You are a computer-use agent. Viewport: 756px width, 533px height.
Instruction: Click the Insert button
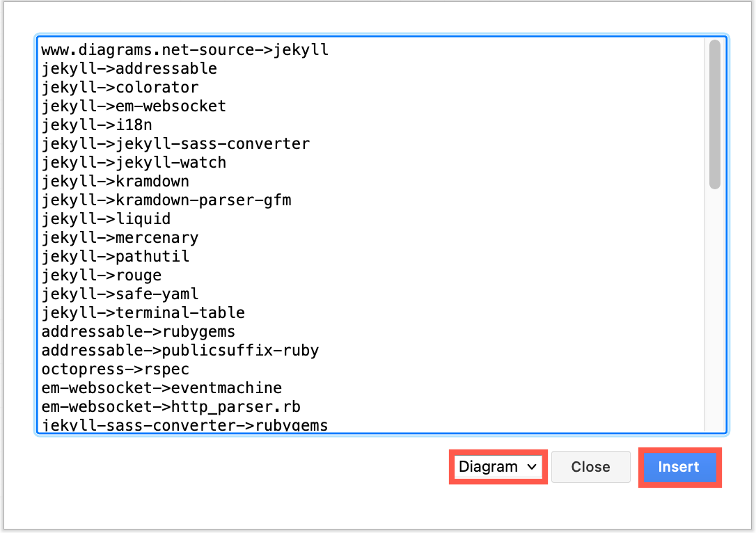click(x=679, y=467)
